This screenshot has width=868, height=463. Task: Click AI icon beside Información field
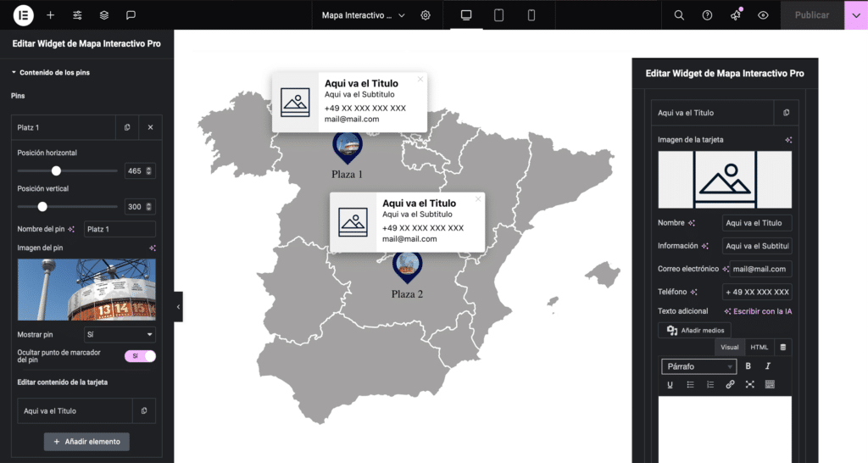coord(704,246)
